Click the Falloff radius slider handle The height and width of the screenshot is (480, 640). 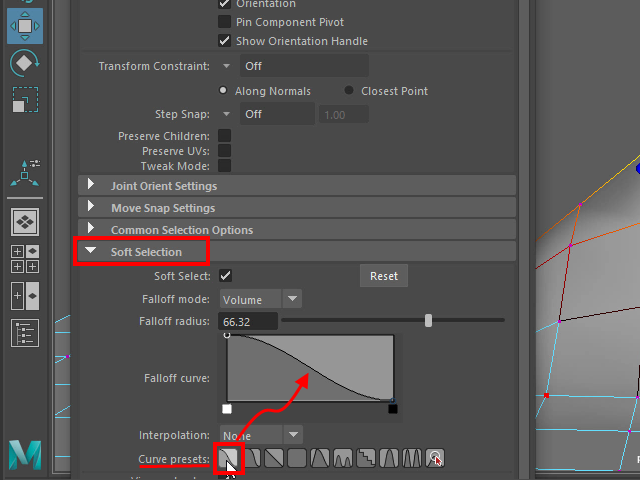click(429, 321)
